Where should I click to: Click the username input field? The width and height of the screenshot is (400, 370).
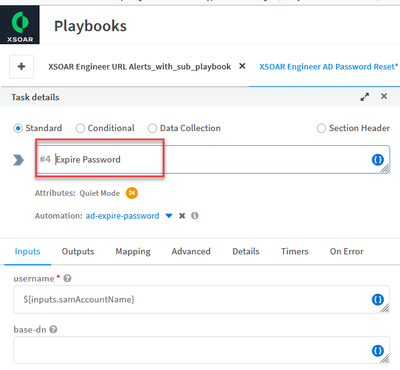click(201, 299)
